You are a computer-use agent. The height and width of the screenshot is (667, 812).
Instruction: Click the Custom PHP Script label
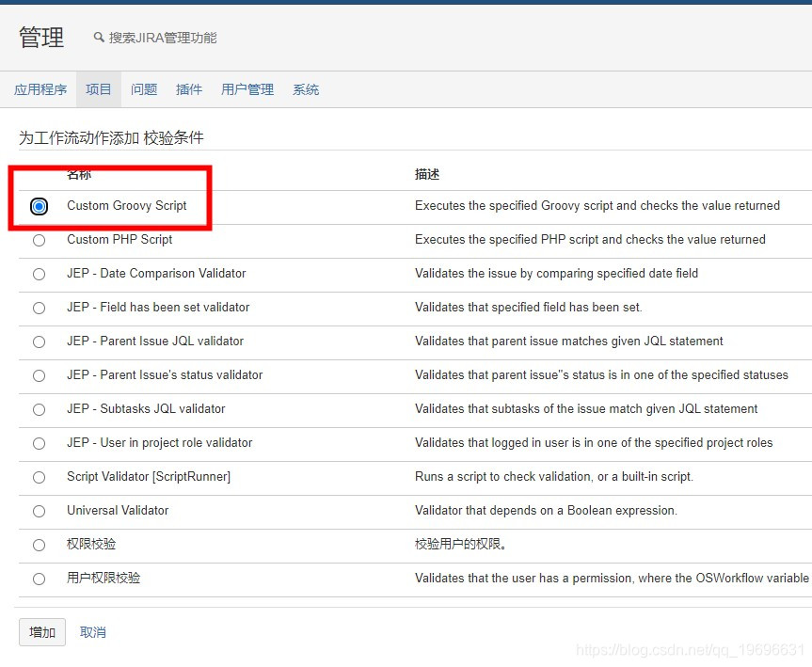(119, 239)
